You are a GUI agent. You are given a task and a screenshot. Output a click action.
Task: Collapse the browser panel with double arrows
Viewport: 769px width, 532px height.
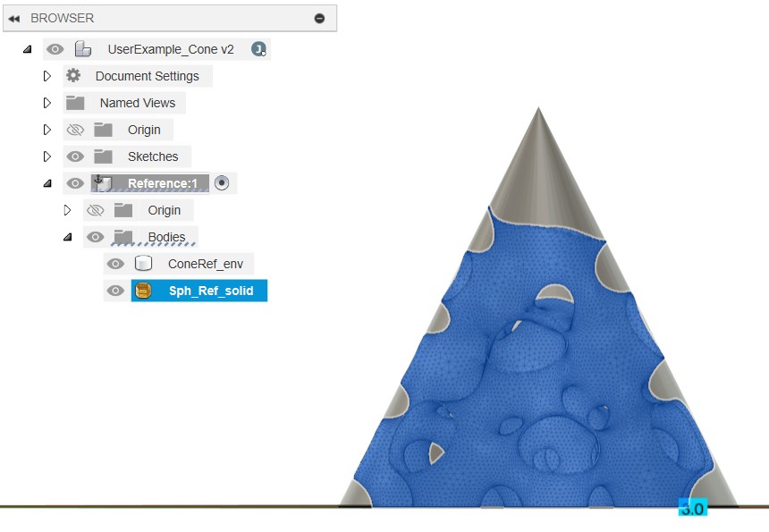14,19
